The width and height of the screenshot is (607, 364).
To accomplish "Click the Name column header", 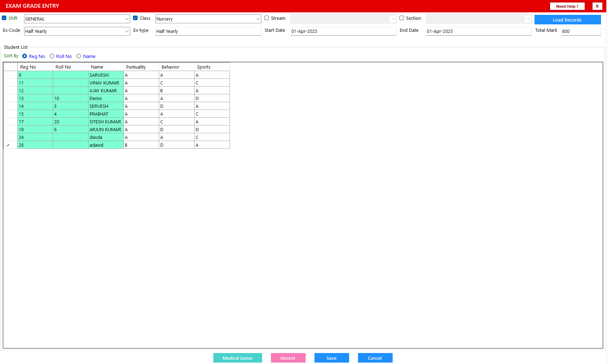I will click(x=106, y=67).
